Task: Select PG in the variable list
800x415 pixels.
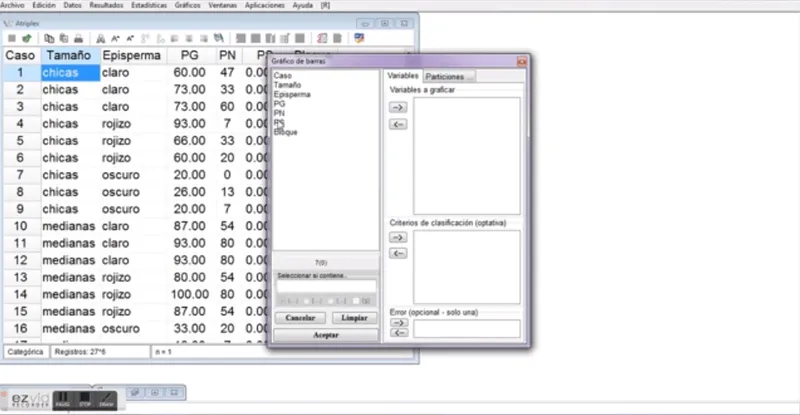Action: click(280, 104)
